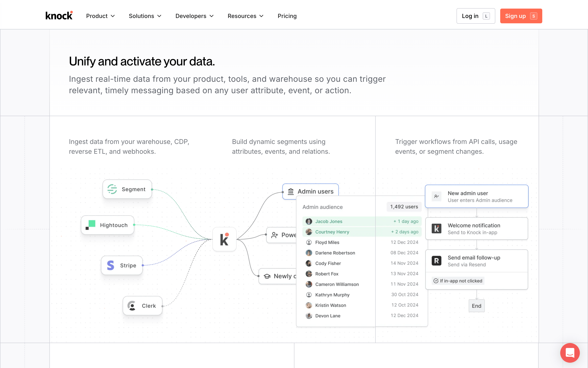Click the Courtney Henry row
The height and width of the screenshot is (368, 588).
pyautogui.click(x=362, y=232)
